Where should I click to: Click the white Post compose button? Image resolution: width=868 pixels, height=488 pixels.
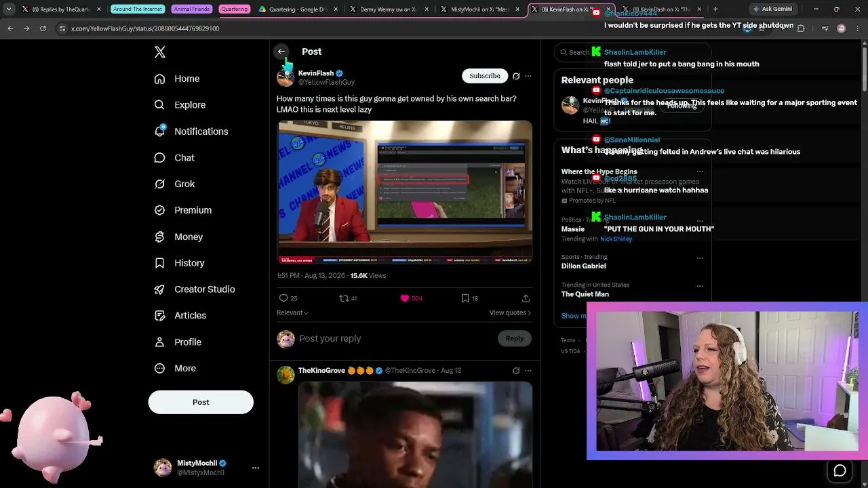click(x=201, y=402)
